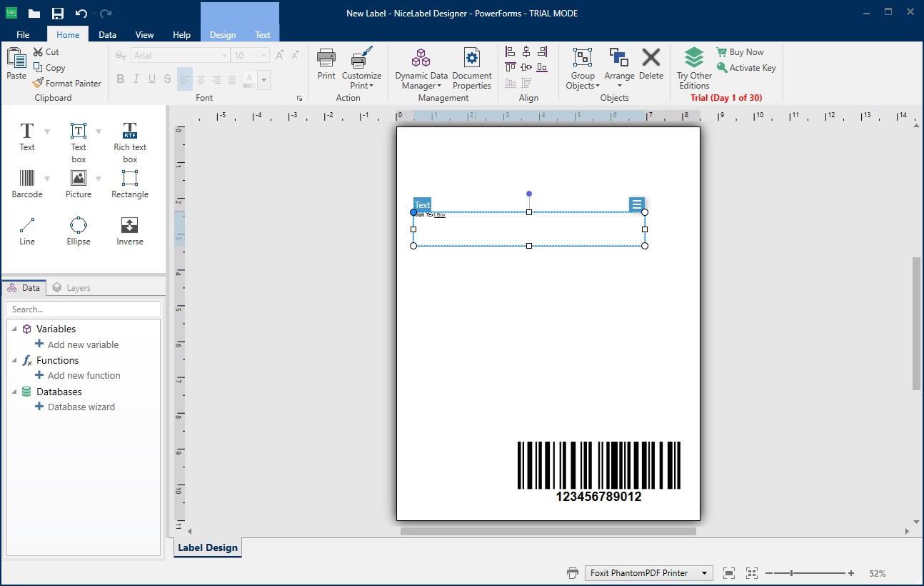Toggle Underline formatting

pos(151,79)
